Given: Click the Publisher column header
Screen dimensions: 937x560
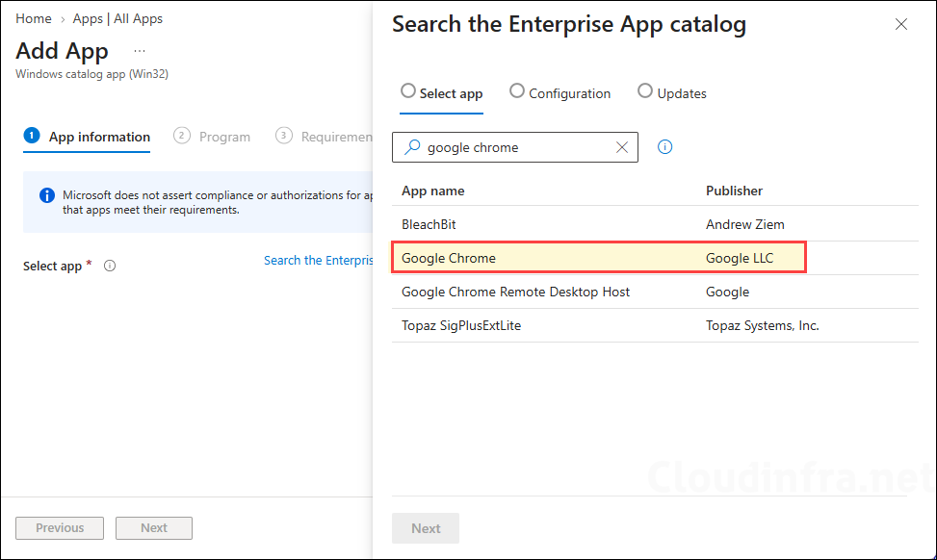Looking at the screenshot, I should (x=734, y=191).
